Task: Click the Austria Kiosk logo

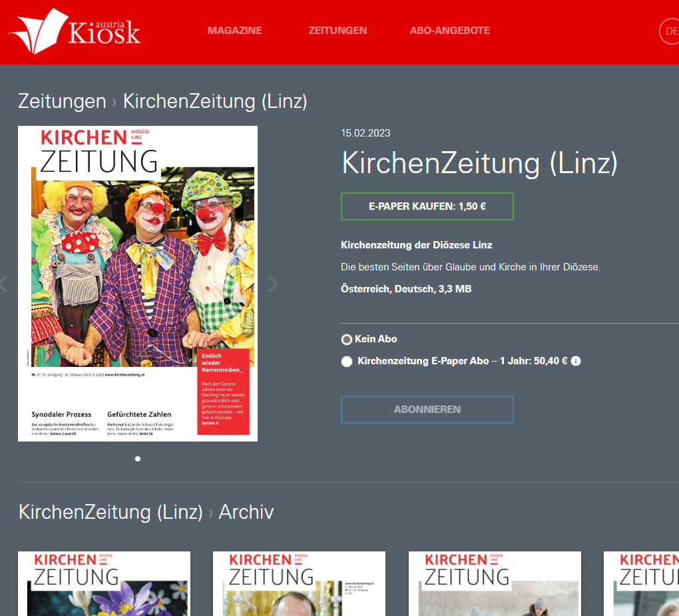Action: click(75, 31)
